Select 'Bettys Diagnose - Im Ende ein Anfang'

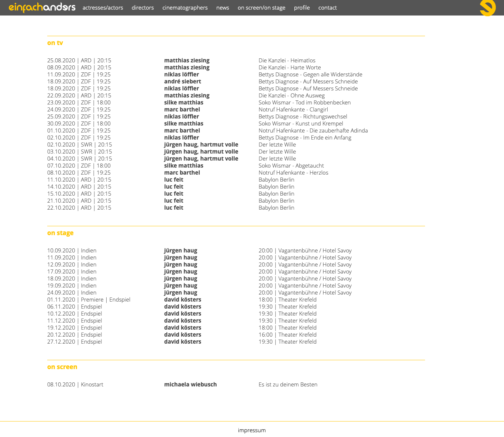pyautogui.click(x=305, y=138)
